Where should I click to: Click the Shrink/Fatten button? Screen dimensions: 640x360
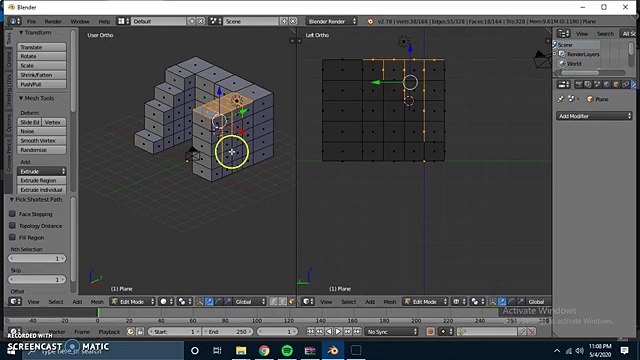[x=42, y=75]
